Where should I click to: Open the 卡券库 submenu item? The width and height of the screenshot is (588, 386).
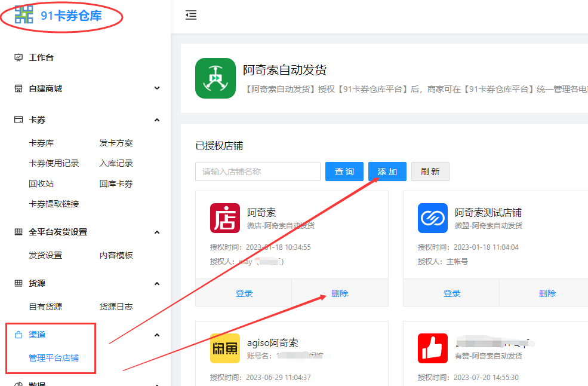click(41, 143)
